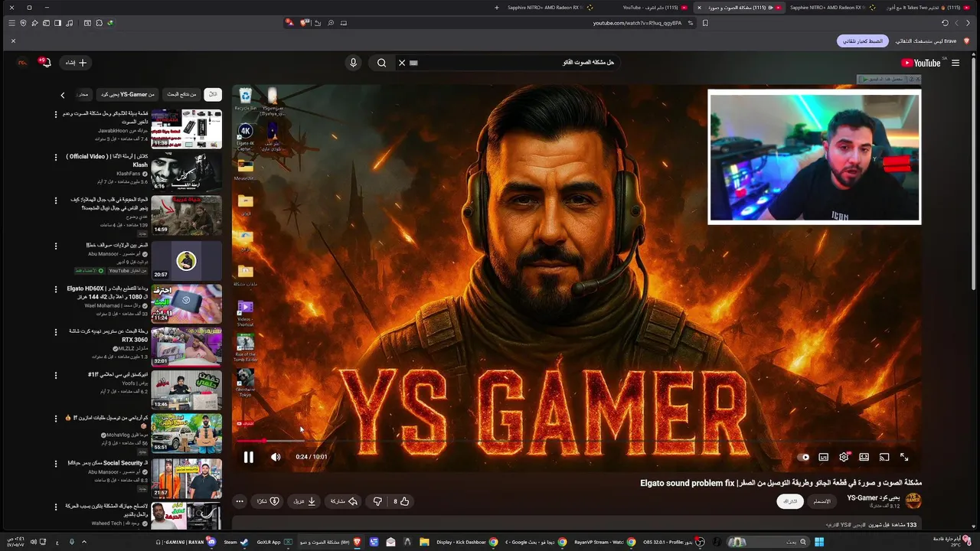Download the video with the تنزيل button
Image resolution: width=980 pixels, height=551 pixels.
(x=305, y=501)
